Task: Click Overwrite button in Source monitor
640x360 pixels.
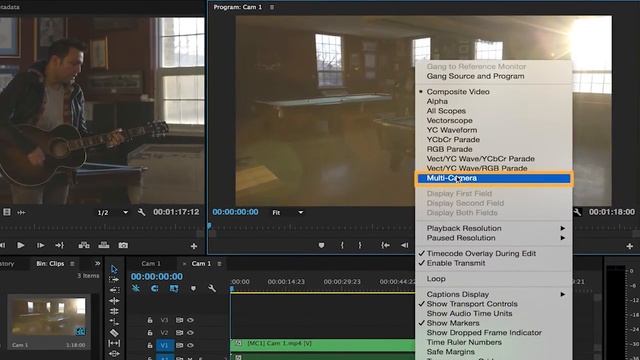Action: pyautogui.click(x=104, y=245)
